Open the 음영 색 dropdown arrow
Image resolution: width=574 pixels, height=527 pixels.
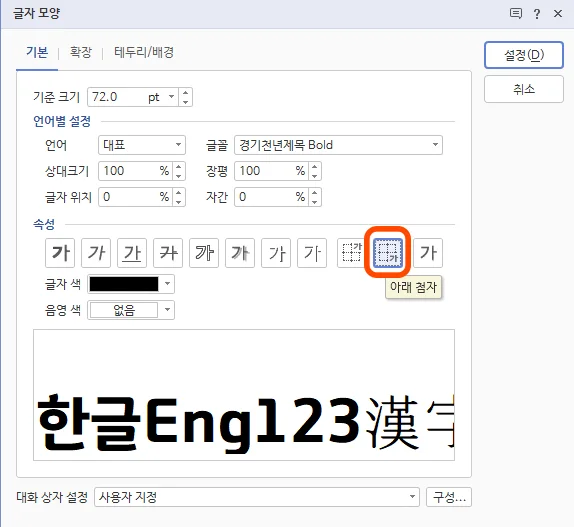coord(167,310)
